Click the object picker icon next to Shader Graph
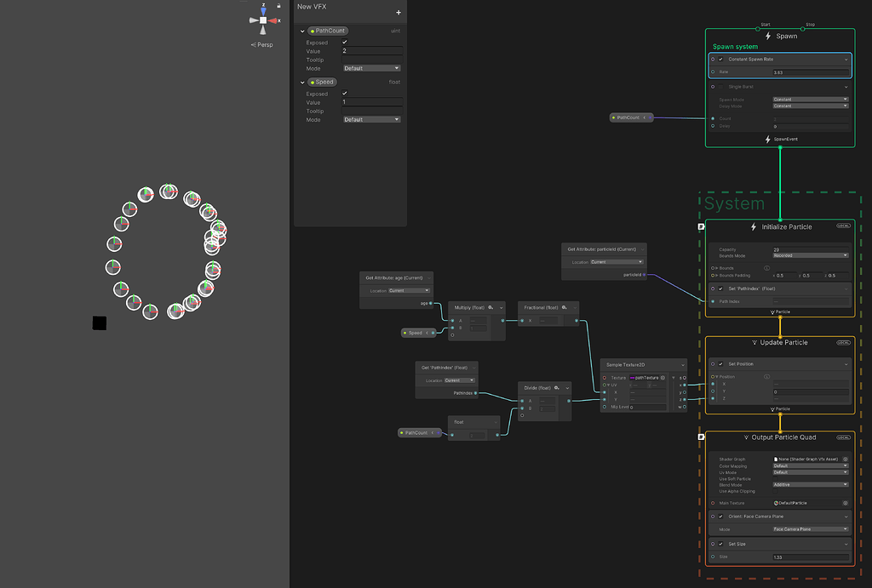The width and height of the screenshot is (872, 588). [844, 460]
